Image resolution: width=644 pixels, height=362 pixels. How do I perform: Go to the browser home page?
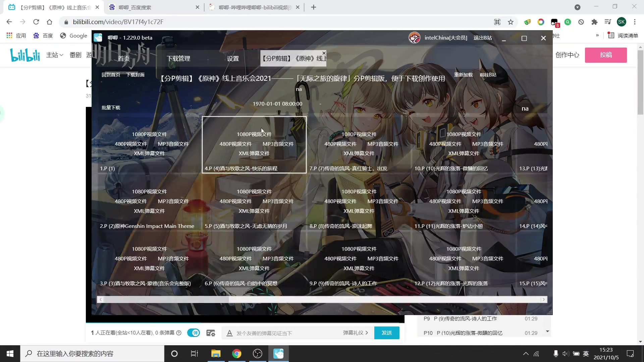[50, 22]
